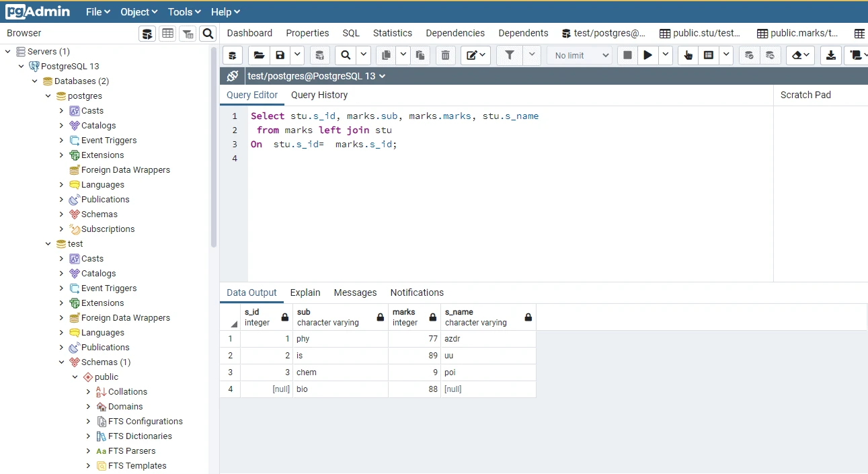Execute the query with the play button
This screenshot has height=474, width=868.
click(647, 55)
